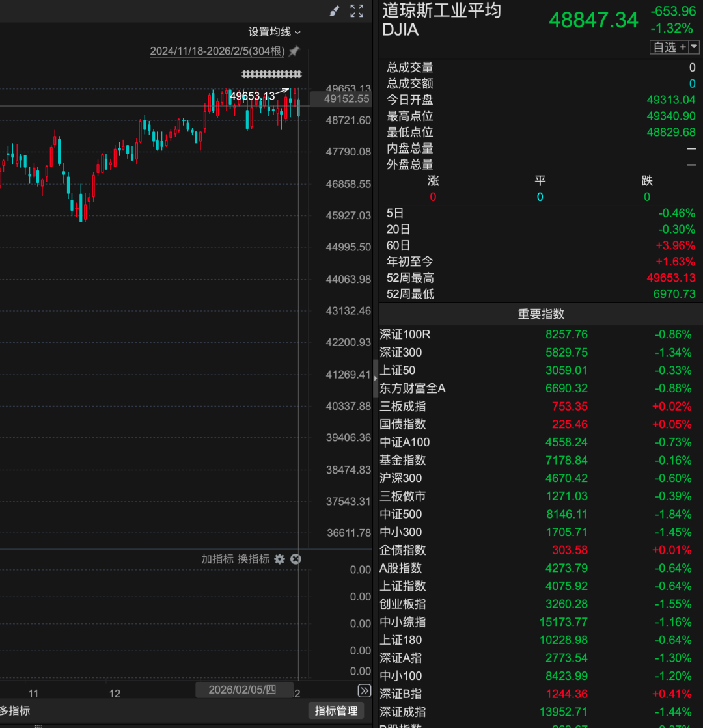Open date range 2024/11/18-2026/2/5 link
703x728 pixels.
coord(217,51)
